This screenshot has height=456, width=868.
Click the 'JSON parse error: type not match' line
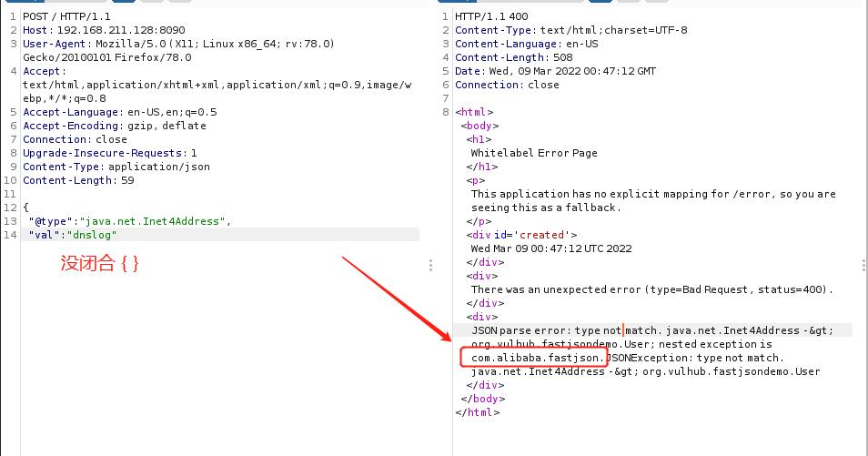coord(652,330)
